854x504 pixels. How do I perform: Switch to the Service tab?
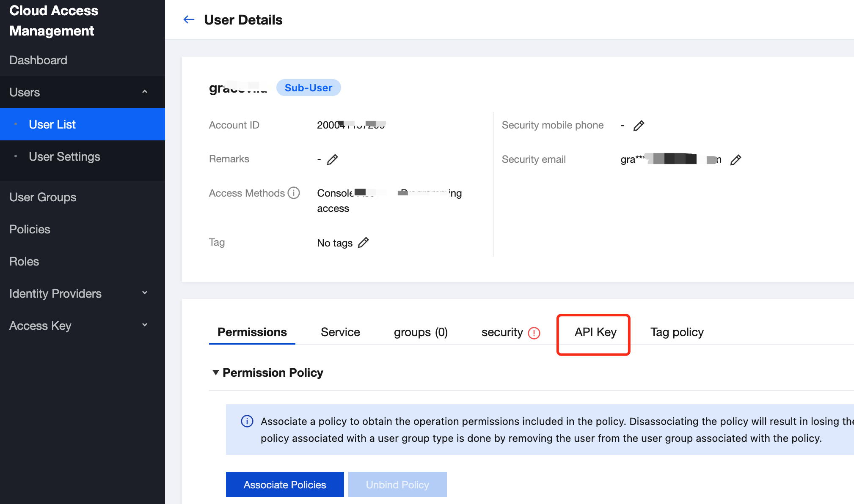click(340, 332)
